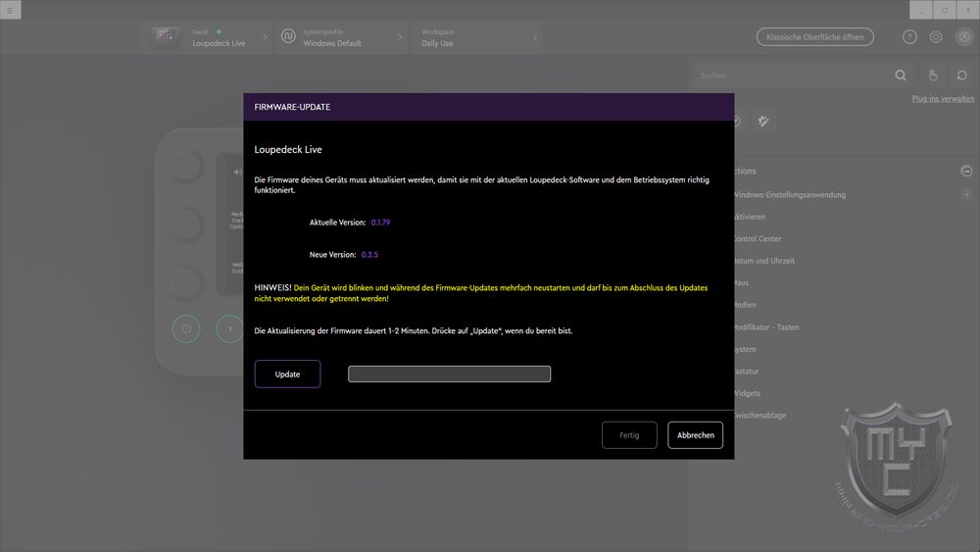Click the round button labeled 1 on device
Screen dimensions: 980x552
(229, 328)
